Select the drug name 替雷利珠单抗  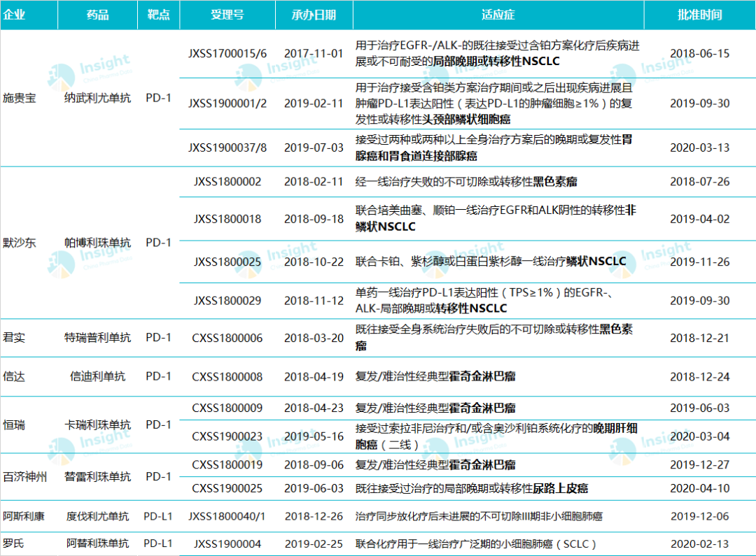pyautogui.click(x=97, y=476)
